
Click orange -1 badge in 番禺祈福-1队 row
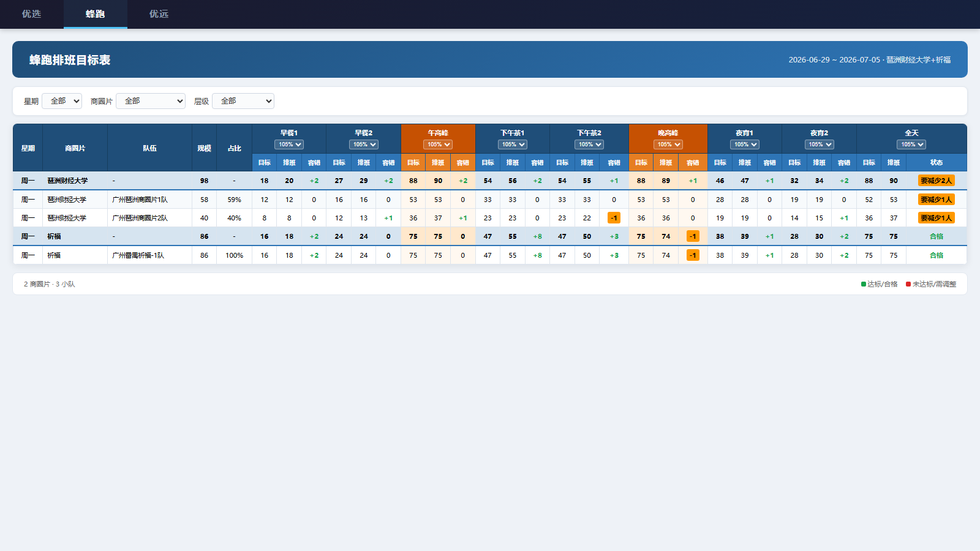pyautogui.click(x=693, y=255)
